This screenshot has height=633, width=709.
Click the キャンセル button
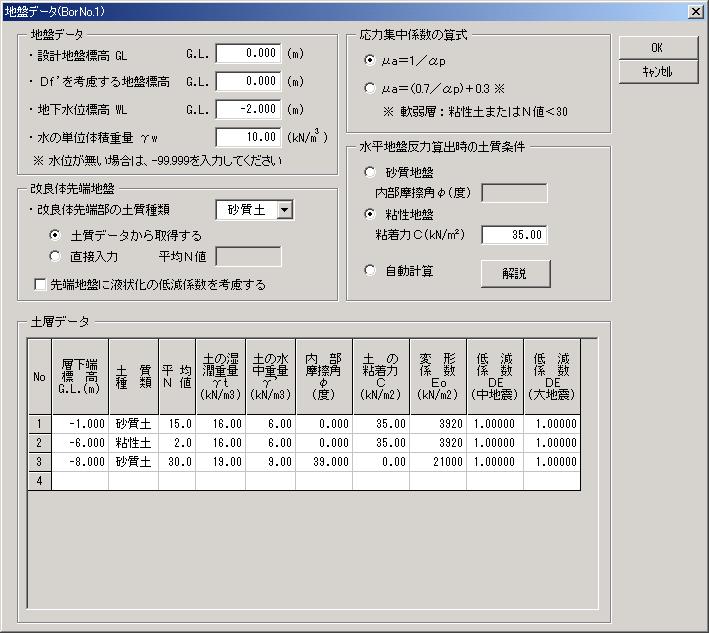tap(658, 71)
